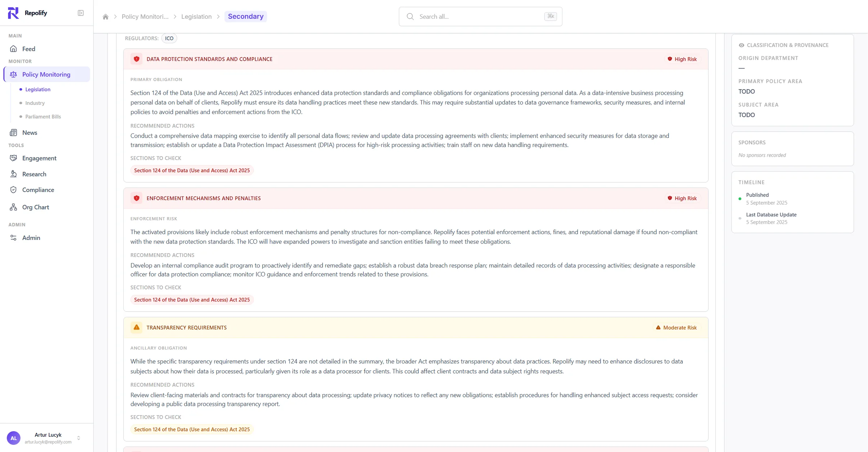Click Artur Lucyk profile name
The width and height of the screenshot is (868, 452).
[x=48, y=435]
